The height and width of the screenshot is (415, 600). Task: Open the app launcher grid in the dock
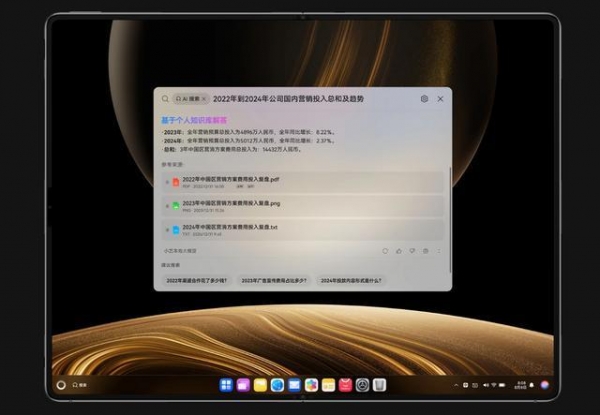(x=226, y=385)
